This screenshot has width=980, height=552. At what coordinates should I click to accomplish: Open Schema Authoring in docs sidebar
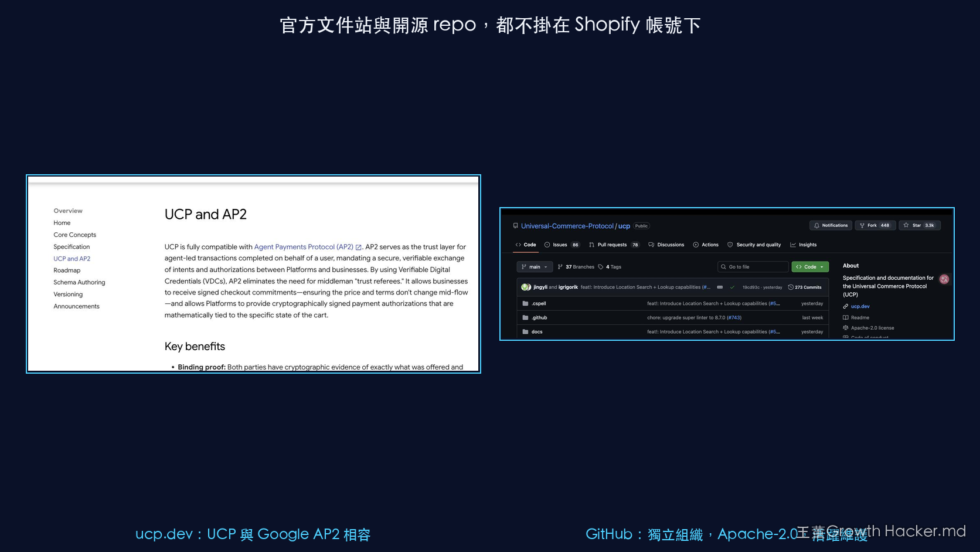pyautogui.click(x=79, y=282)
